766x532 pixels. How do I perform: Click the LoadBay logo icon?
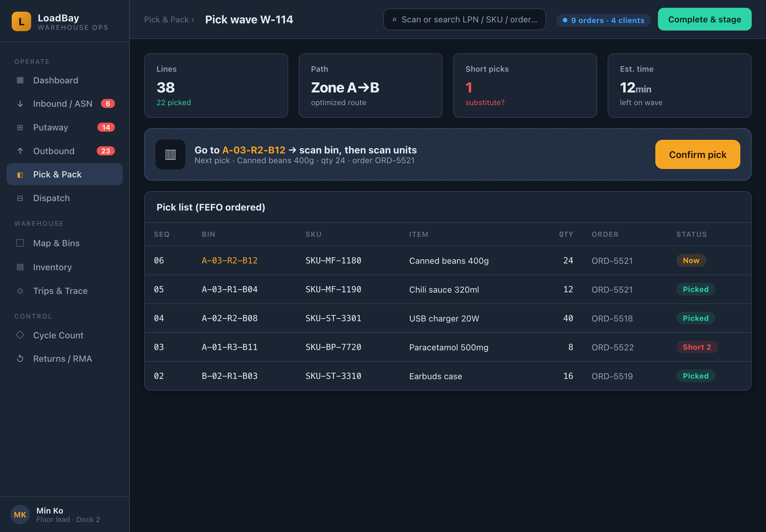click(x=21, y=21)
